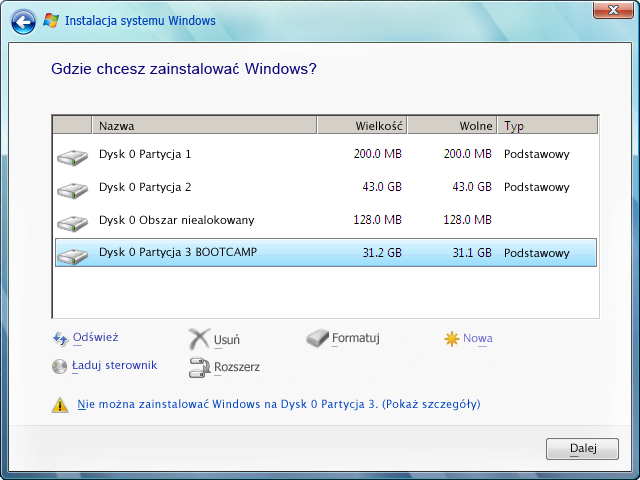Click the Formatuj eraser icon
640x480 pixels.
click(x=318, y=338)
